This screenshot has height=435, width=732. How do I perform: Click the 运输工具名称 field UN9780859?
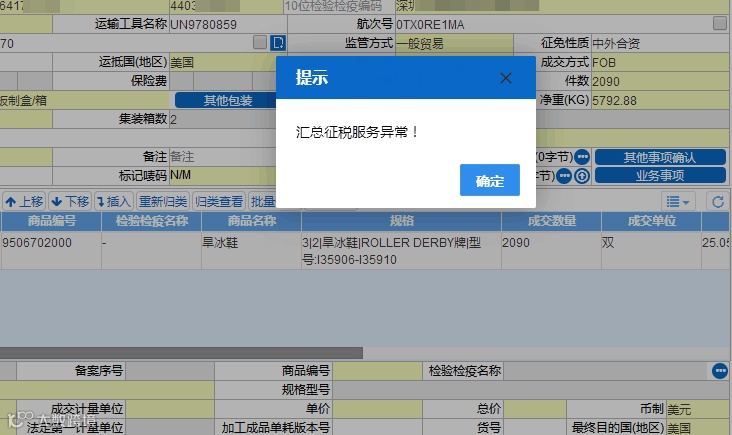coord(228,24)
